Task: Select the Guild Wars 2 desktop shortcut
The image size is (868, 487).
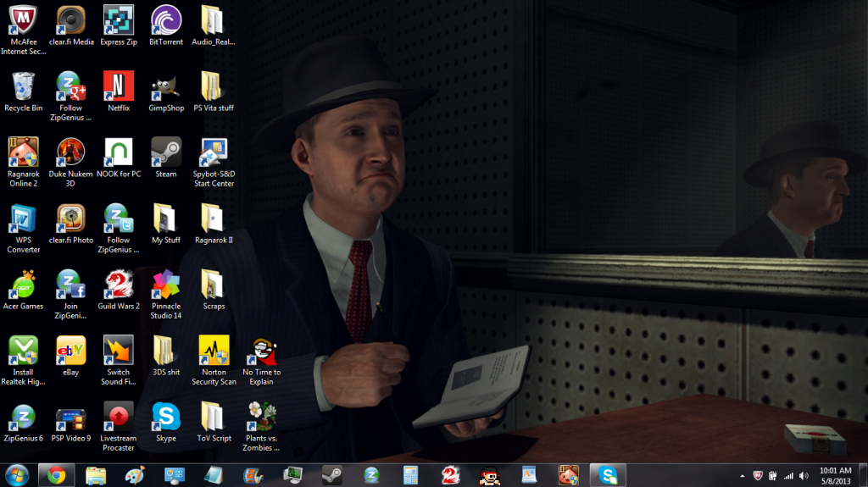Action: (x=119, y=290)
